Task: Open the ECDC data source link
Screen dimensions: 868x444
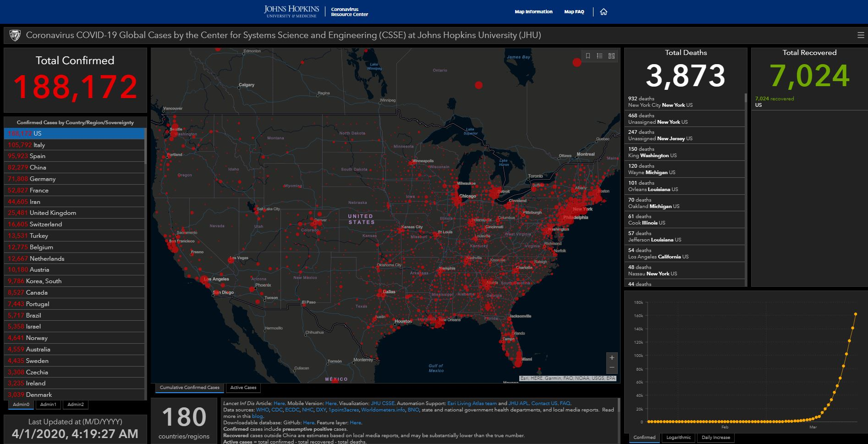Action: click(x=292, y=410)
